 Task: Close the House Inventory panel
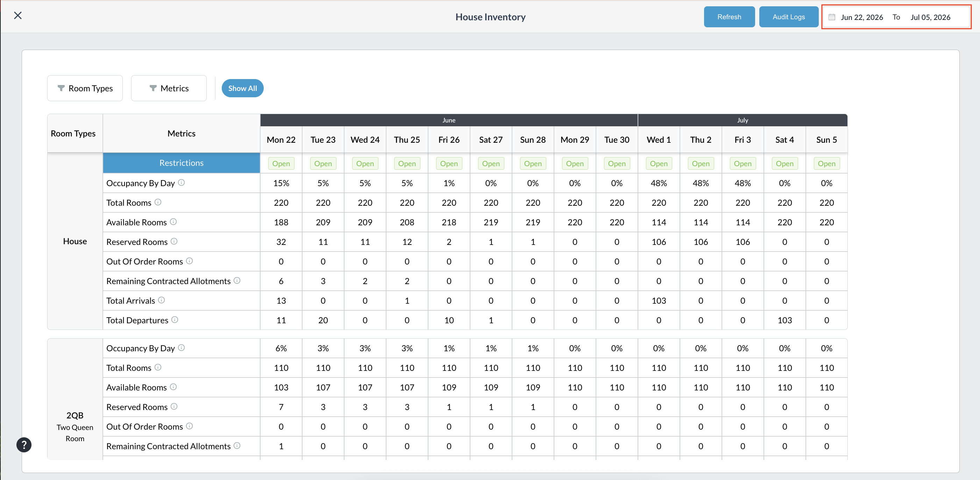(17, 16)
